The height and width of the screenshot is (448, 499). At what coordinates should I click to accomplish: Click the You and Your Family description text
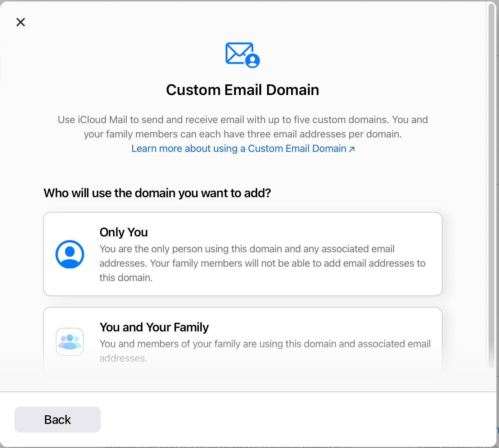pyautogui.click(x=265, y=344)
